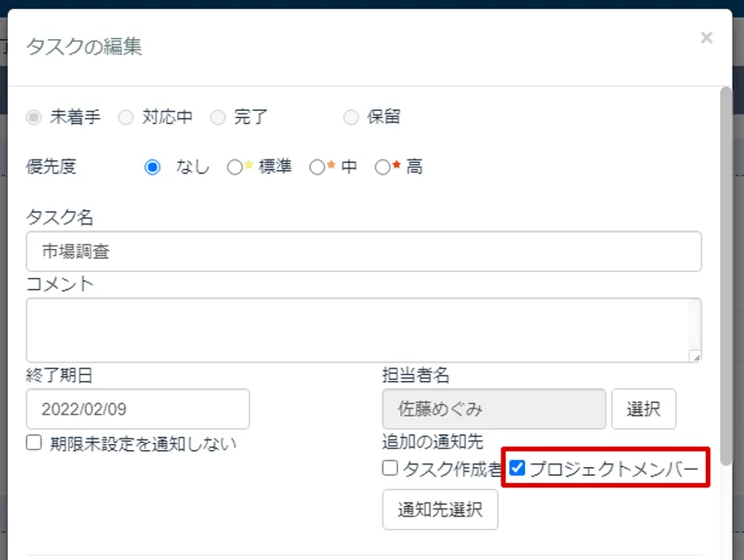Close the タスクの編集 dialog with X icon
The height and width of the screenshot is (560, 744).
pyautogui.click(x=707, y=37)
